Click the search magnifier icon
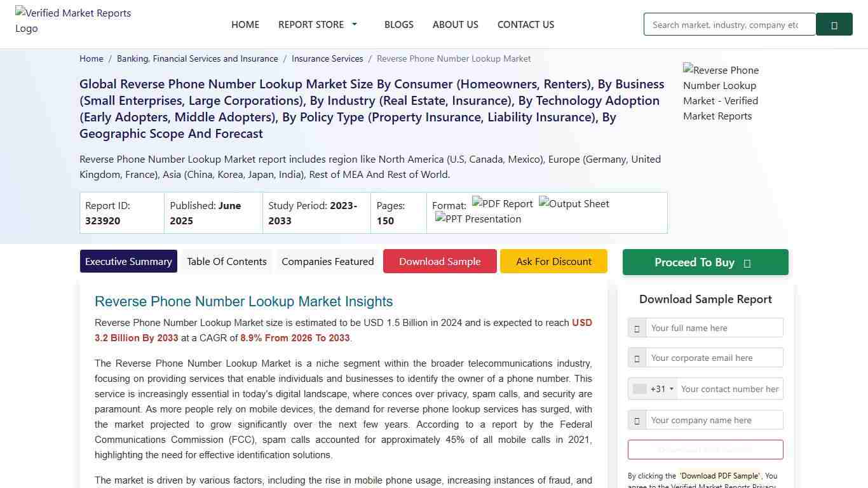The height and width of the screenshot is (488, 868). (x=834, y=24)
